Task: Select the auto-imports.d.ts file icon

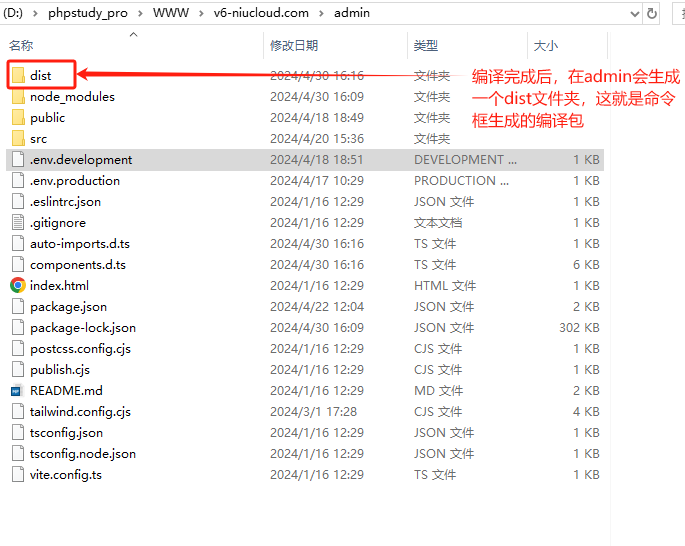Action: tap(18, 244)
